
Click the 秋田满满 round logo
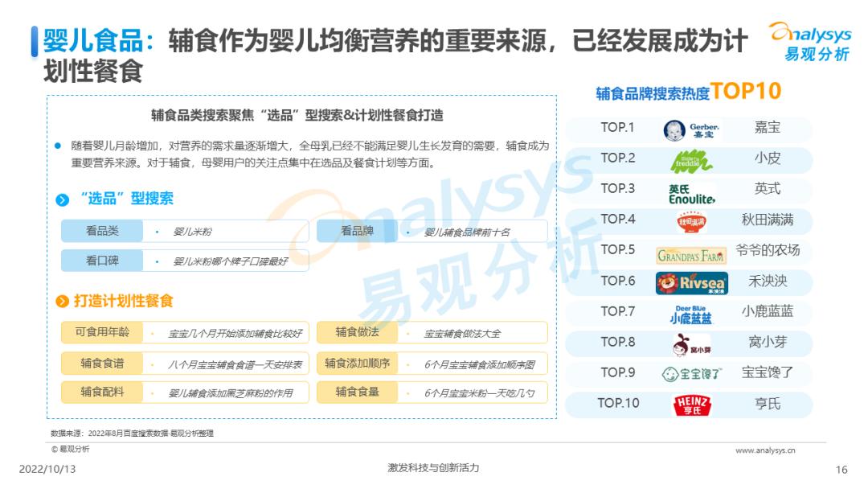(x=691, y=222)
